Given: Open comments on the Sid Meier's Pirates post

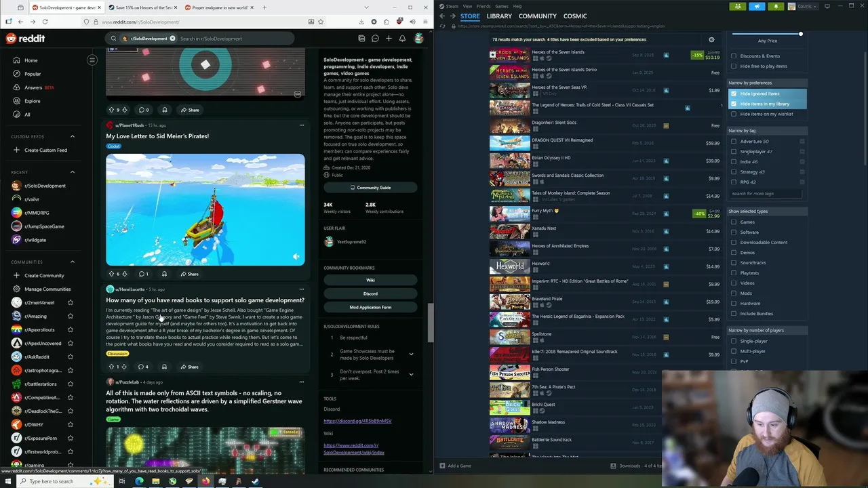Looking at the screenshot, I should (144, 274).
